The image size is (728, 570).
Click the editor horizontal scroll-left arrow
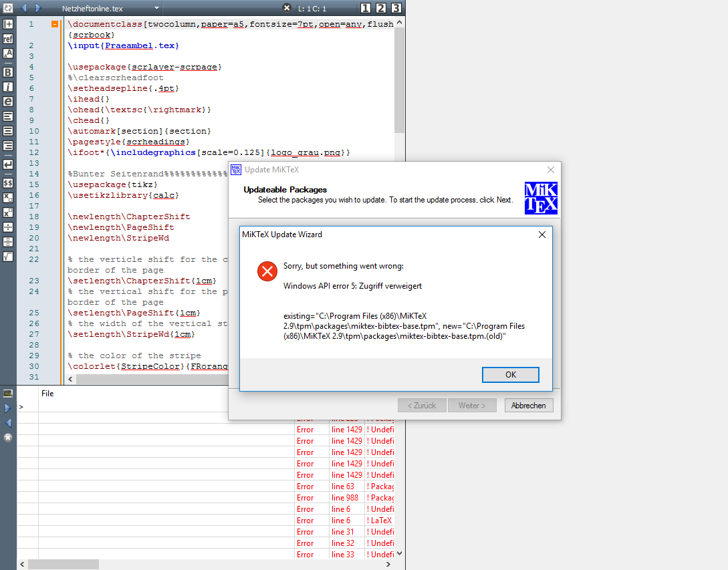70,380
